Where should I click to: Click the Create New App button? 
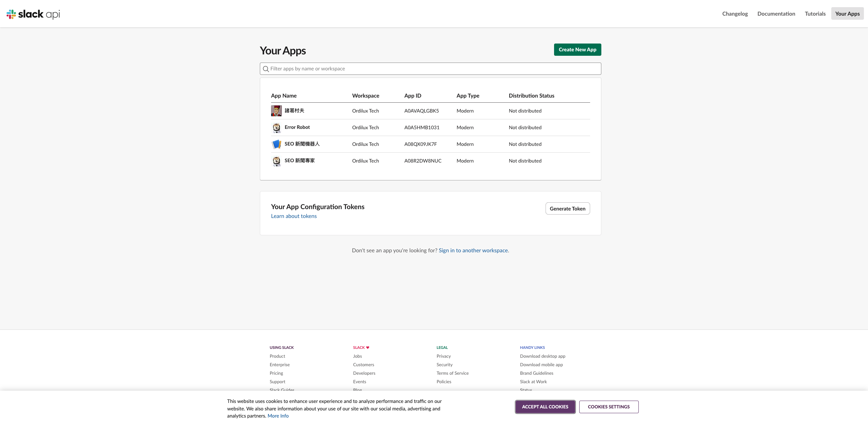(577, 50)
